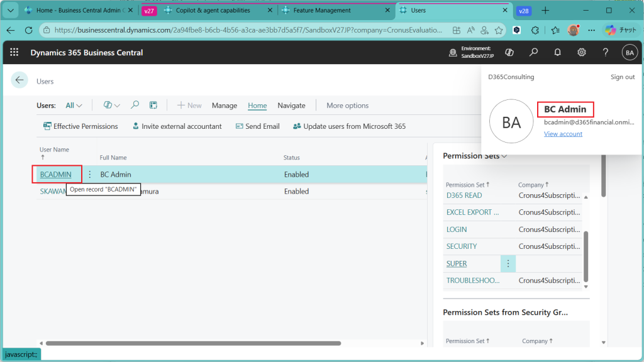Open the Settings gear in the header
644x362 pixels.
(x=582, y=53)
